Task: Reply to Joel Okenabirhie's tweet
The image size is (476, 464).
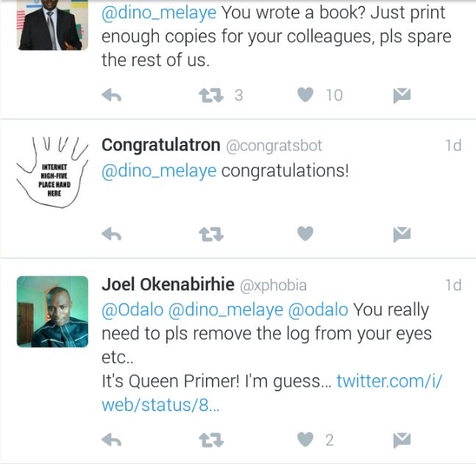Action: pos(111,440)
